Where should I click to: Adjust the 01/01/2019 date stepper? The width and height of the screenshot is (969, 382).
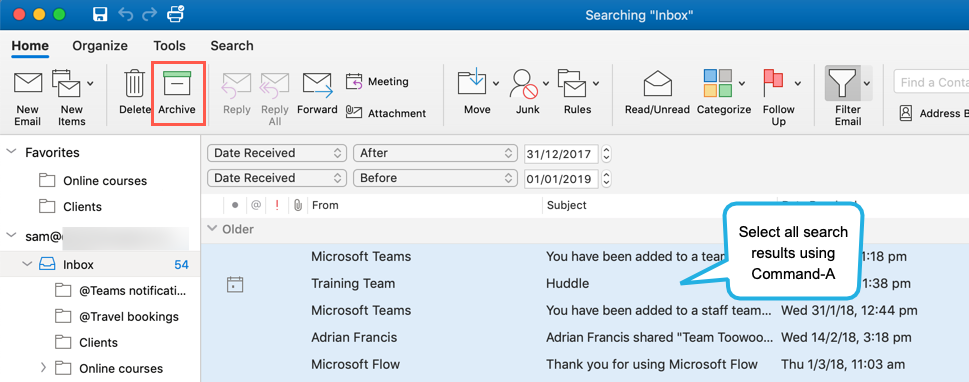(x=606, y=179)
